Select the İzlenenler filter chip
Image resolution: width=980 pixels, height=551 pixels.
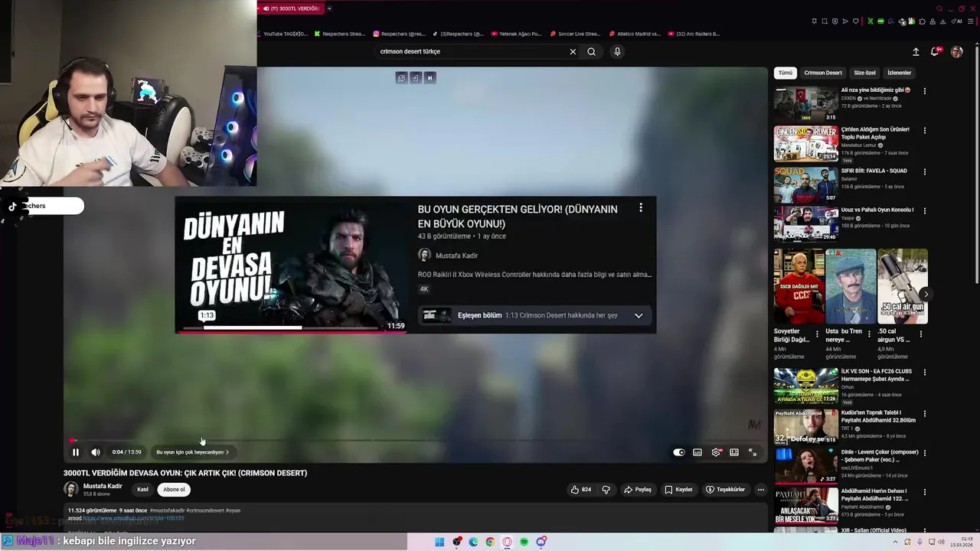[x=899, y=73]
